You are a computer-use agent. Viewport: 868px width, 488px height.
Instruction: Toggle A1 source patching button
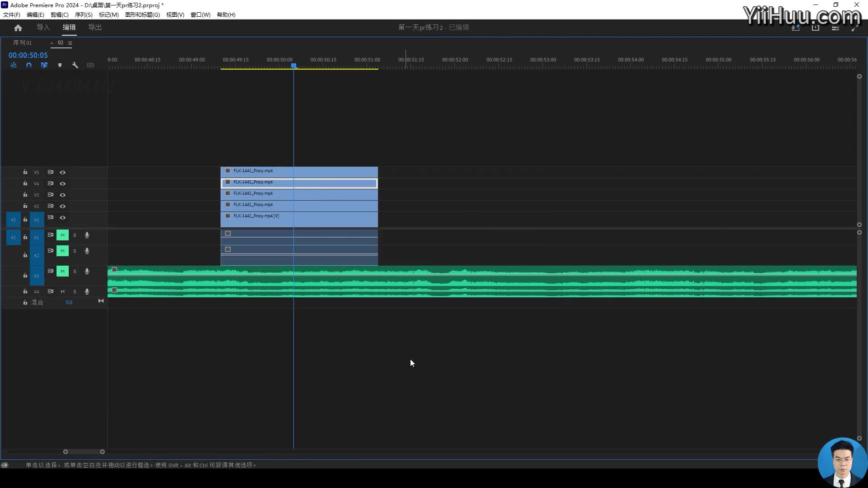[14, 237]
